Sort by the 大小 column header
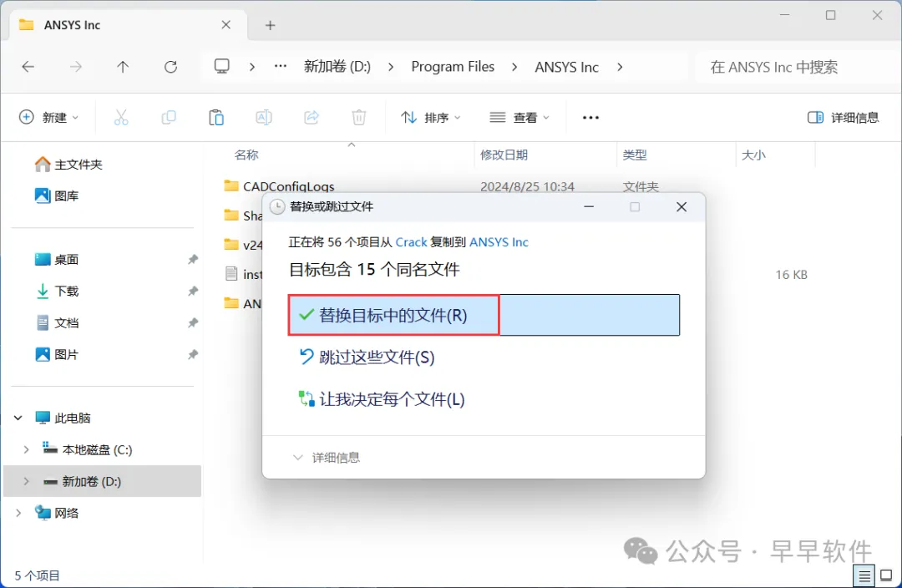The image size is (902, 588). 753,155
